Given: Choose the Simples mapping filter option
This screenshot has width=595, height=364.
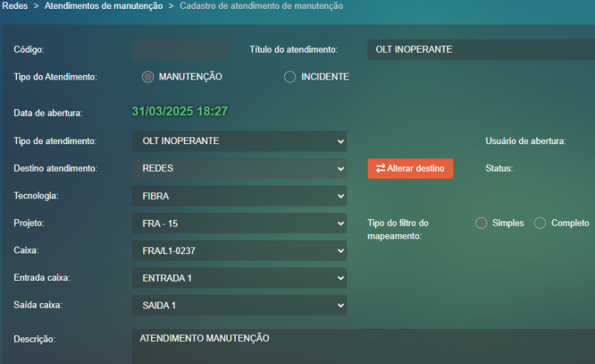Looking at the screenshot, I should pyautogui.click(x=481, y=223).
